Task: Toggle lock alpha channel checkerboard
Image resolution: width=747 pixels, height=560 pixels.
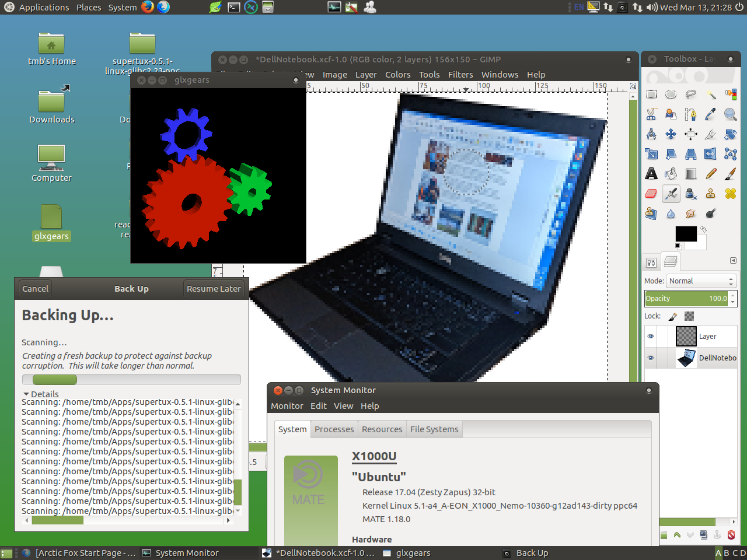Action: (689, 316)
